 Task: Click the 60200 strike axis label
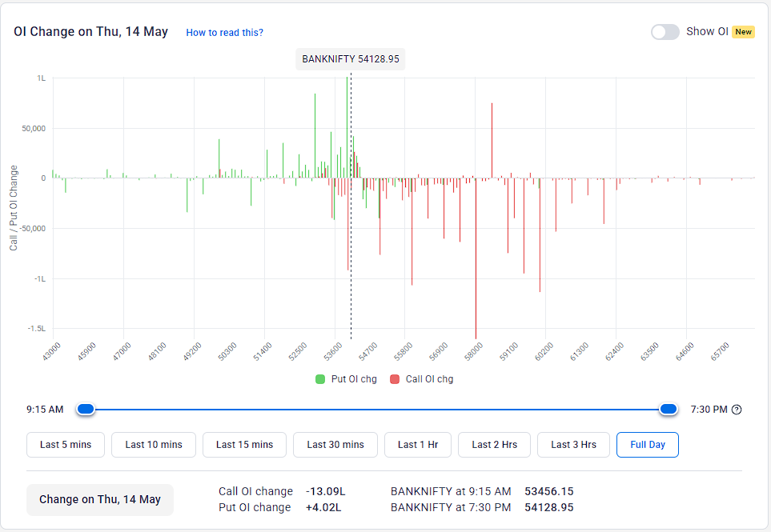[x=544, y=352]
